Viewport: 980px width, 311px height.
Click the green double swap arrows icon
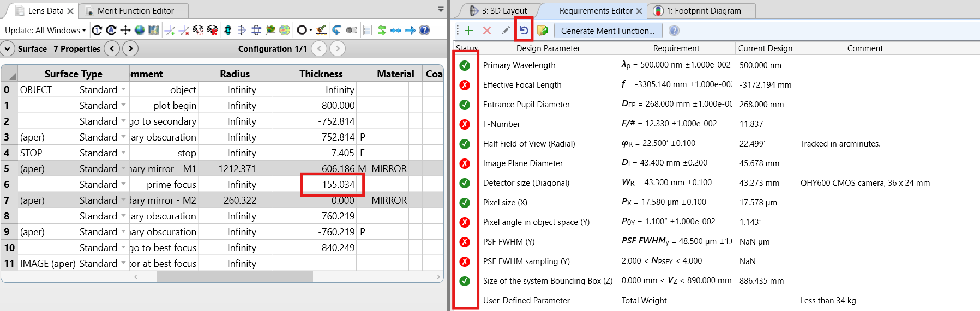(382, 30)
